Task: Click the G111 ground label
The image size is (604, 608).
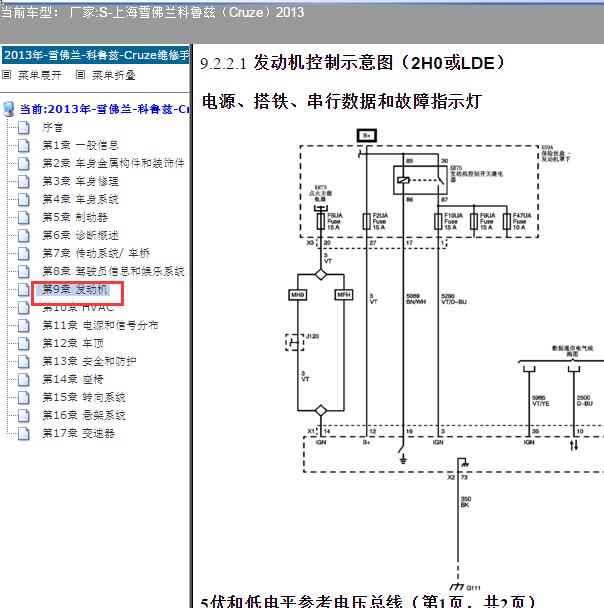Action: coord(473,588)
